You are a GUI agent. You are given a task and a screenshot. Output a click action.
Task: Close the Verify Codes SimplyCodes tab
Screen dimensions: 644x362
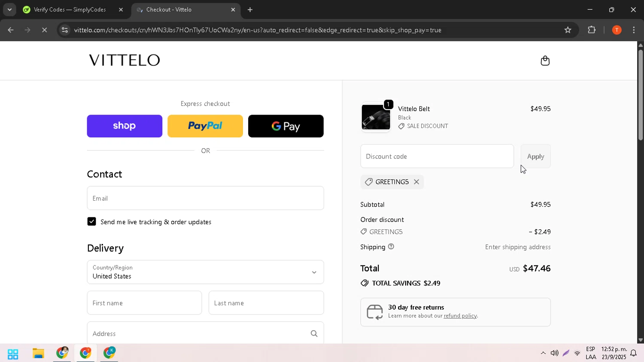(121, 9)
